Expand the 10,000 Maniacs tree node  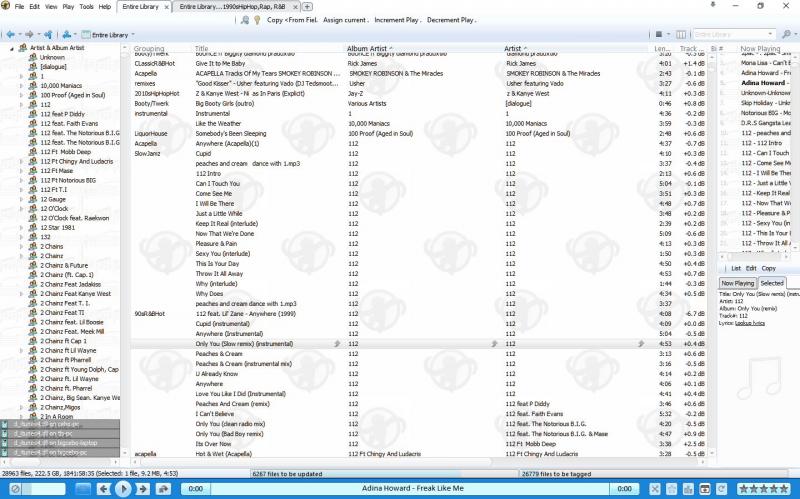pyautogui.click(x=21, y=86)
